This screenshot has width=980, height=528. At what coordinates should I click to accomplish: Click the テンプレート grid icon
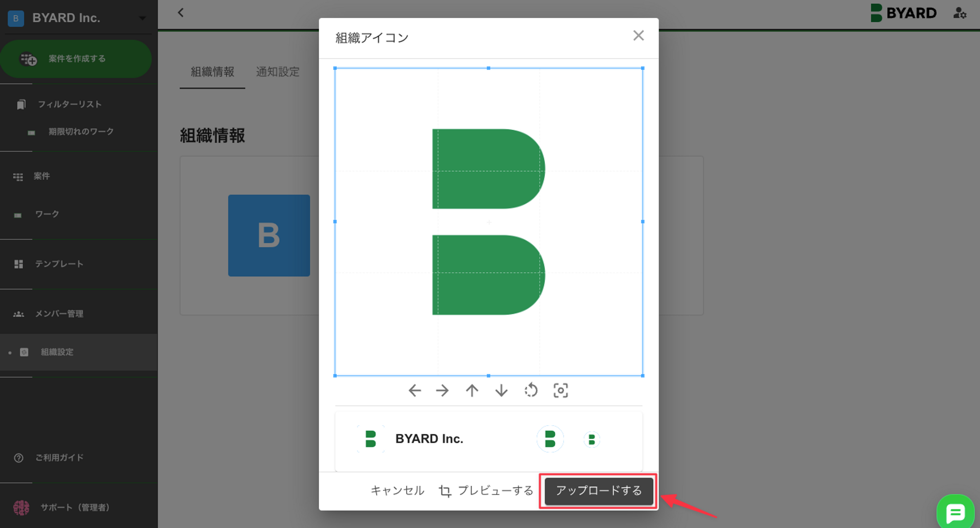[x=19, y=264]
